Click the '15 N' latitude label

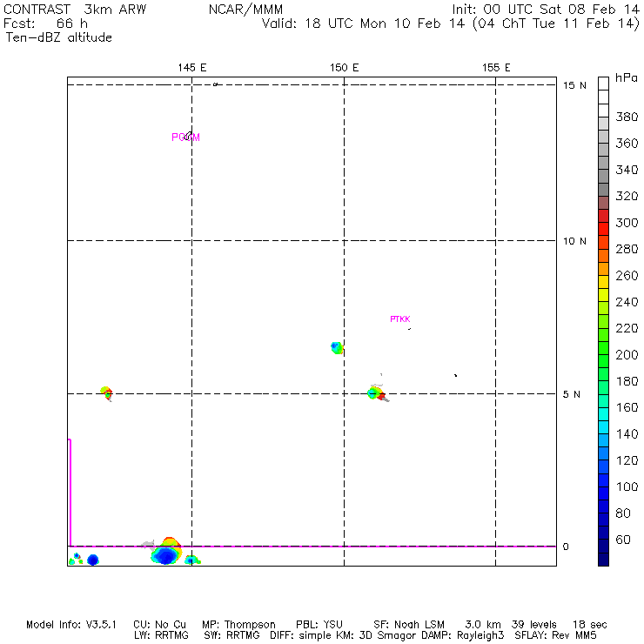point(574,85)
